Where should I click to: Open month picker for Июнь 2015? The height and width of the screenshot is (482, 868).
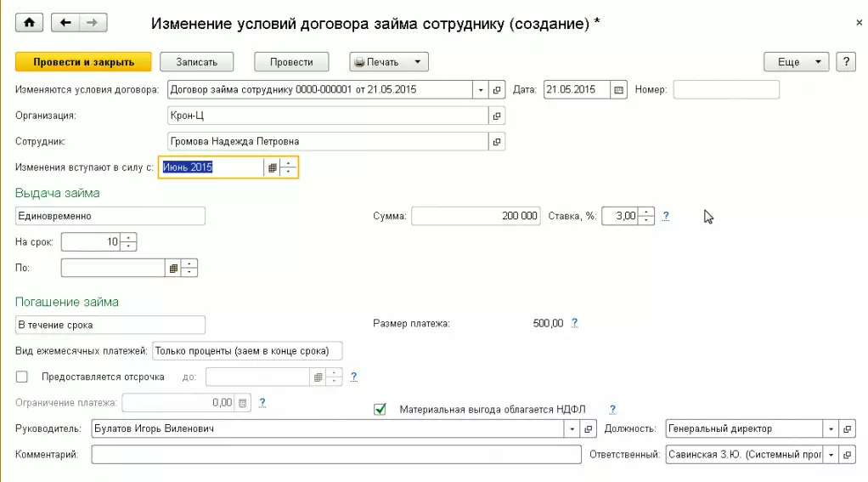point(272,167)
